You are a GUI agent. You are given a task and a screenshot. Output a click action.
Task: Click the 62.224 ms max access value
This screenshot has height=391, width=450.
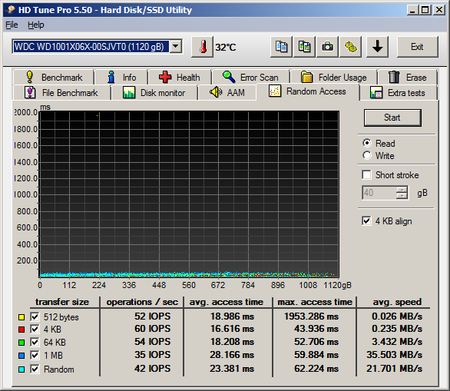[x=316, y=369]
